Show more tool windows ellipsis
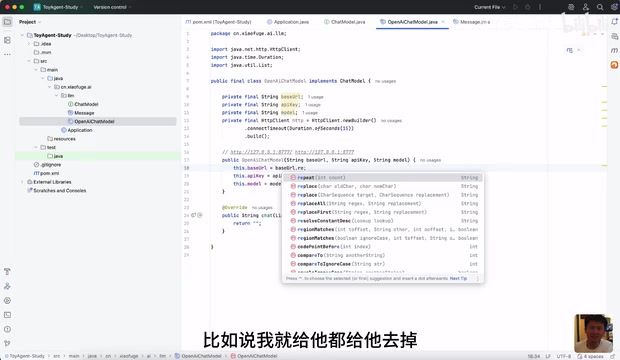This screenshot has height=360, width=620. click(x=7, y=54)
